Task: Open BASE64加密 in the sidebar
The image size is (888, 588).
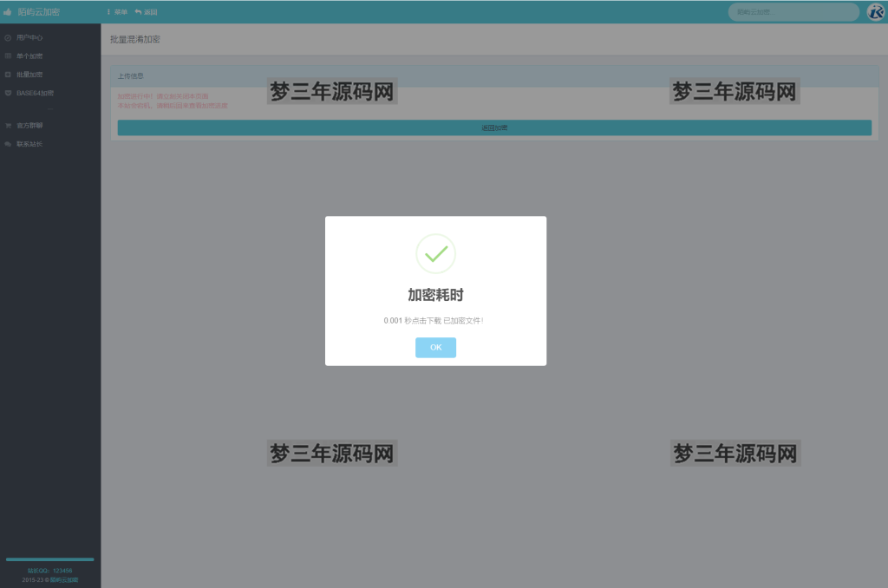Action: point(35,94)
